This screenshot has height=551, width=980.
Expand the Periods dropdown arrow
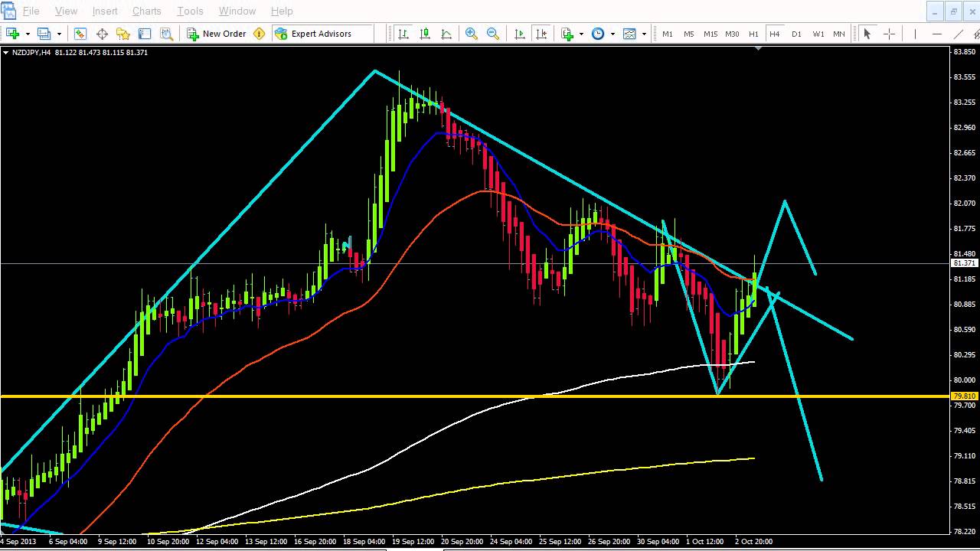click(612, 34)
